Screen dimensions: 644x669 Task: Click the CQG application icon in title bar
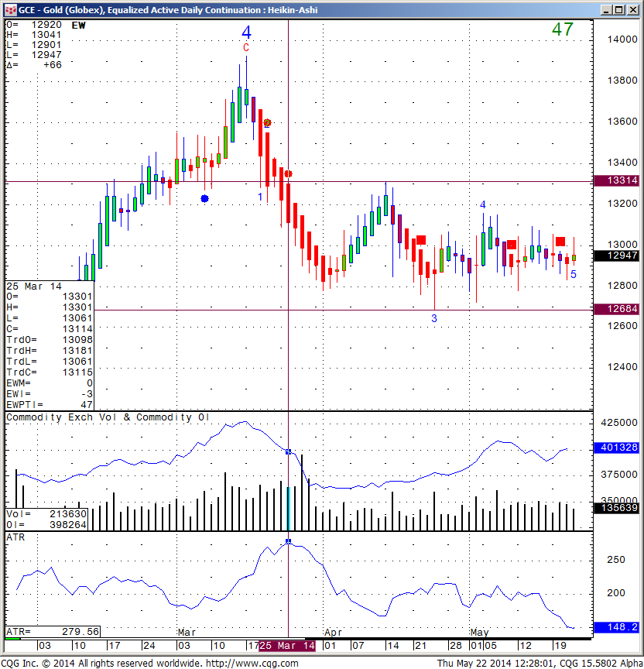point(10,9)
